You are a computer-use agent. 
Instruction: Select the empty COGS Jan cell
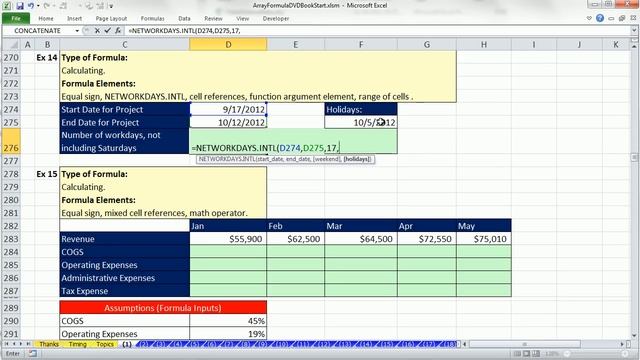[228, 252]
